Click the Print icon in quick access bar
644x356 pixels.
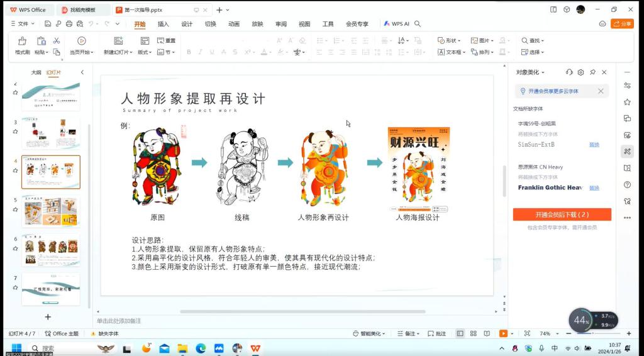(69, 24)
